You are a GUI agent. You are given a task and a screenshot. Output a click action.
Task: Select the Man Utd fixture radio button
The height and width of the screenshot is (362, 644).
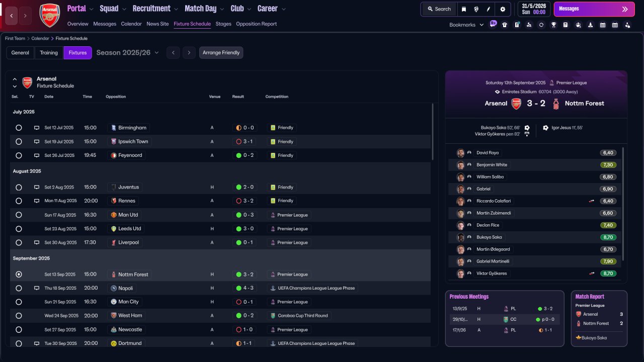click(19, 215)
